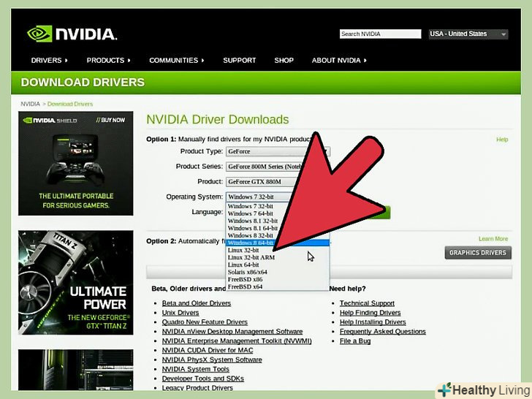This screenshot has width=532, height=399.
Task: Open Frequently Asked Questions link
Action: click(383, 332)
